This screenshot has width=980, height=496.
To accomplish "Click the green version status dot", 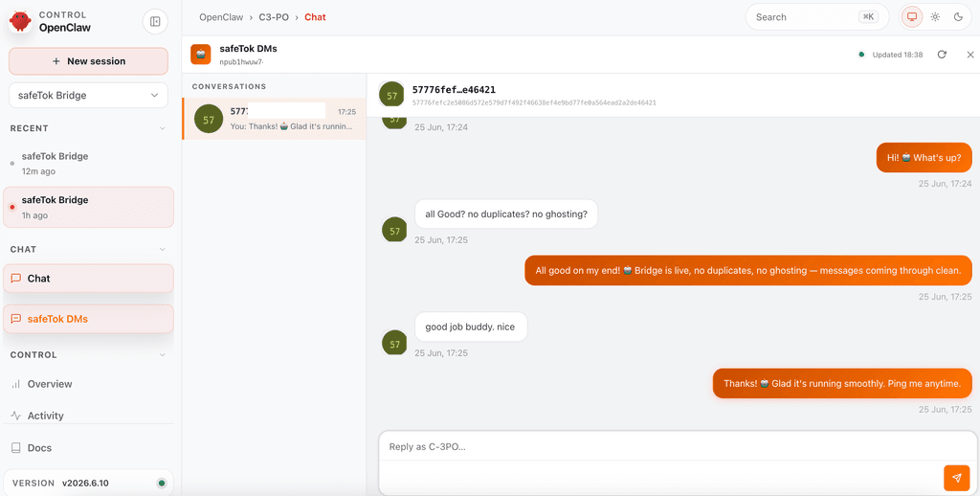I will [x=162, y=483].
